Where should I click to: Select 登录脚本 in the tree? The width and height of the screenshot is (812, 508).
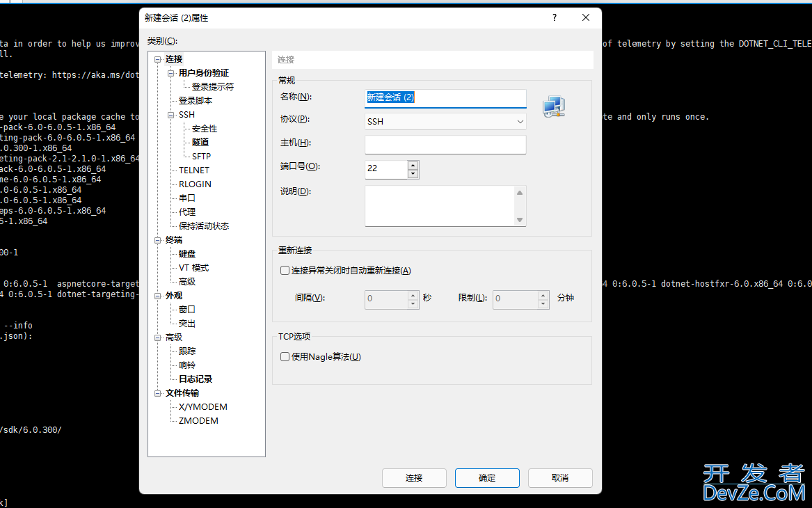[196, 101]
